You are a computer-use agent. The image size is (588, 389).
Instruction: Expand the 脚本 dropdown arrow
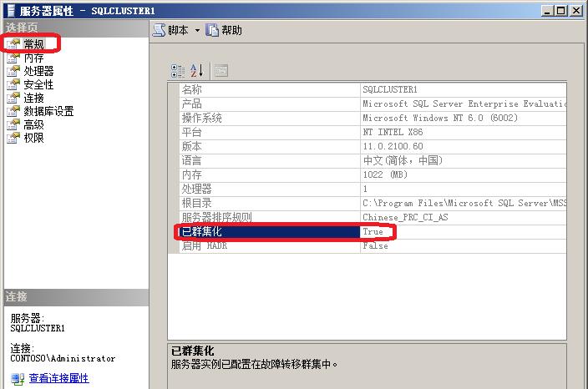[x=198, y=30]
